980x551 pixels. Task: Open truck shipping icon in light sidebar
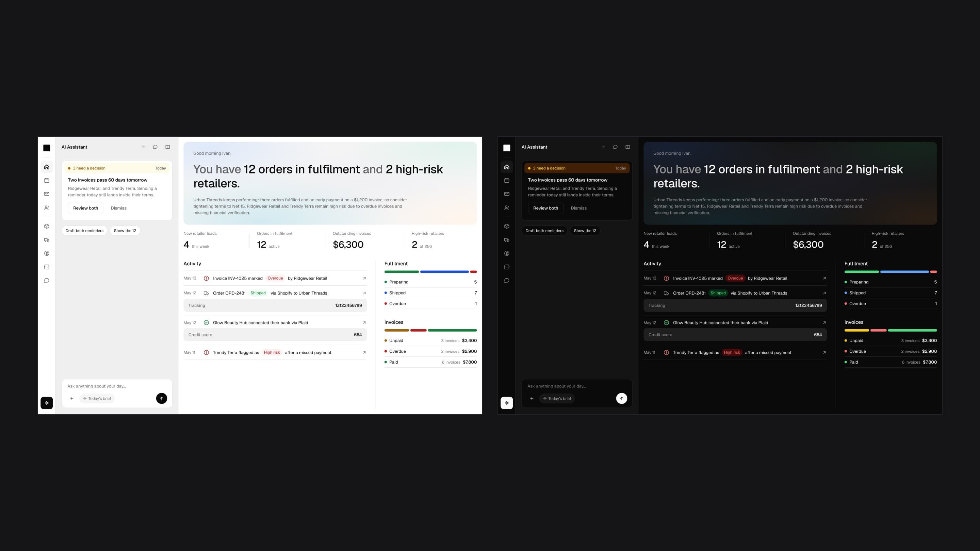tap(47, 240)
